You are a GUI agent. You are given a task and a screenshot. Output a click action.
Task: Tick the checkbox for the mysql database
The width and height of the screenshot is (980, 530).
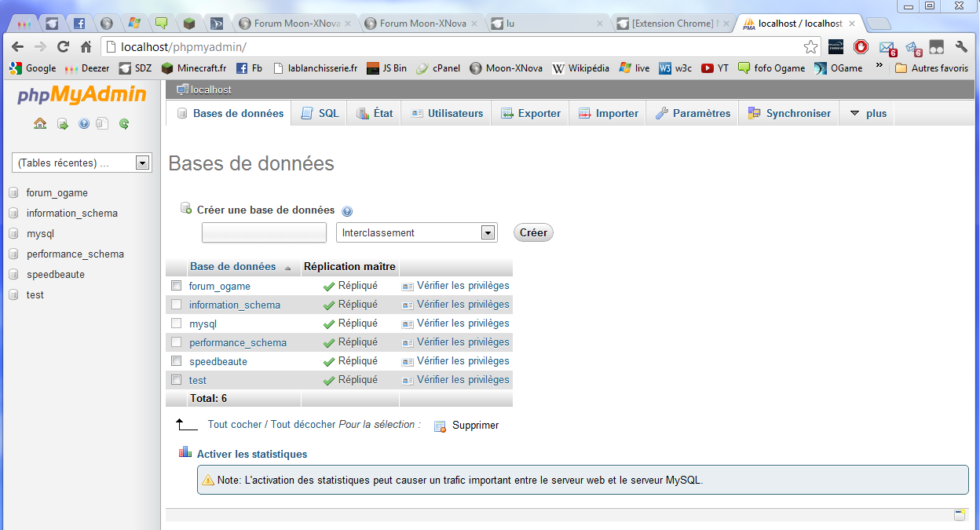(x=177, y=323)
